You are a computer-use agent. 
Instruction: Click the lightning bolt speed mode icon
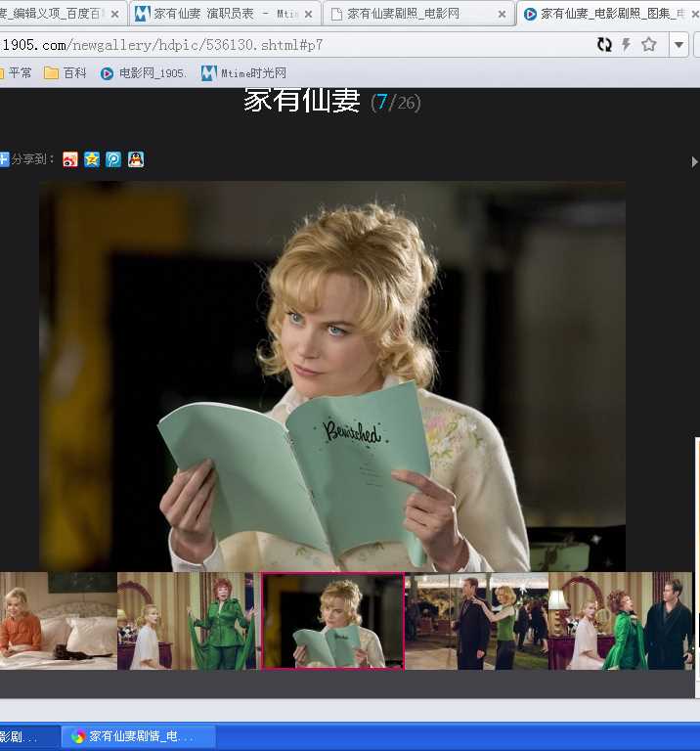tap(627, 45)
